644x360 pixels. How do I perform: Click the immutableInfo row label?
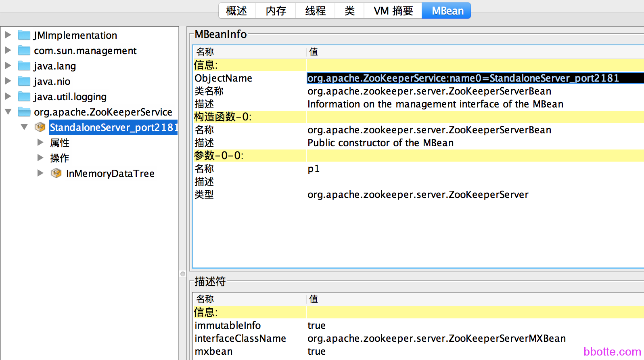click(228, 325)
